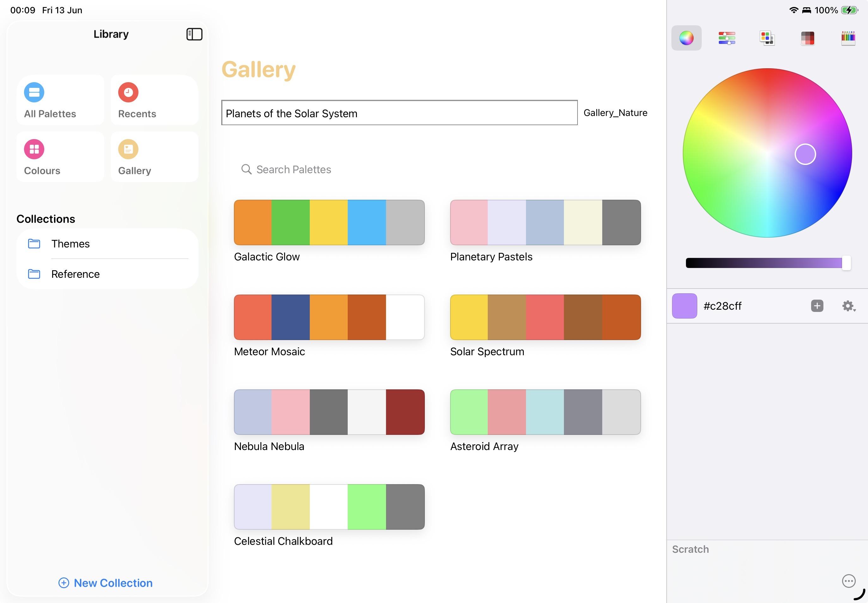The width and height of the screenshot is (868, 603).
Task: Click the Solar Spectrum name label
Action: 487,352
